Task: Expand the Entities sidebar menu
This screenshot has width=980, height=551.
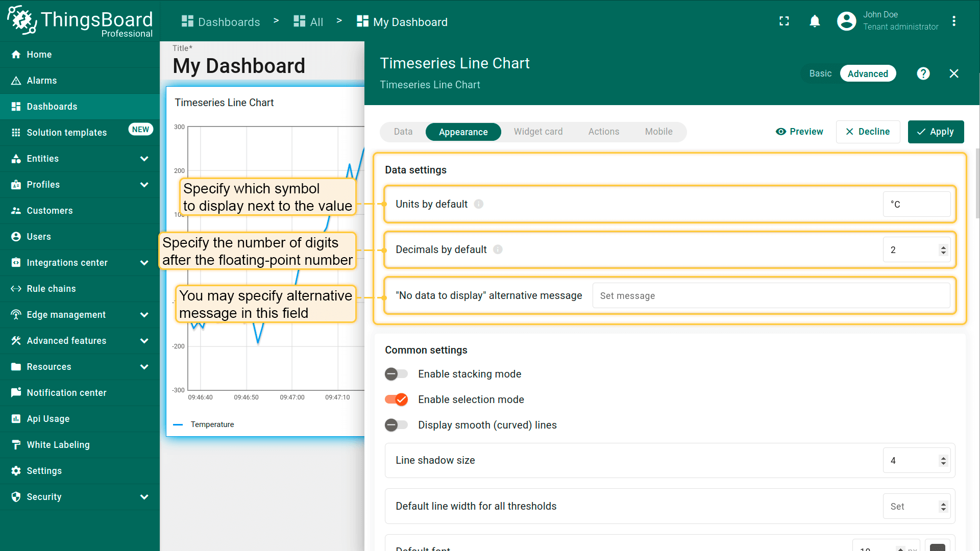Action: click(x=144, y=159)
